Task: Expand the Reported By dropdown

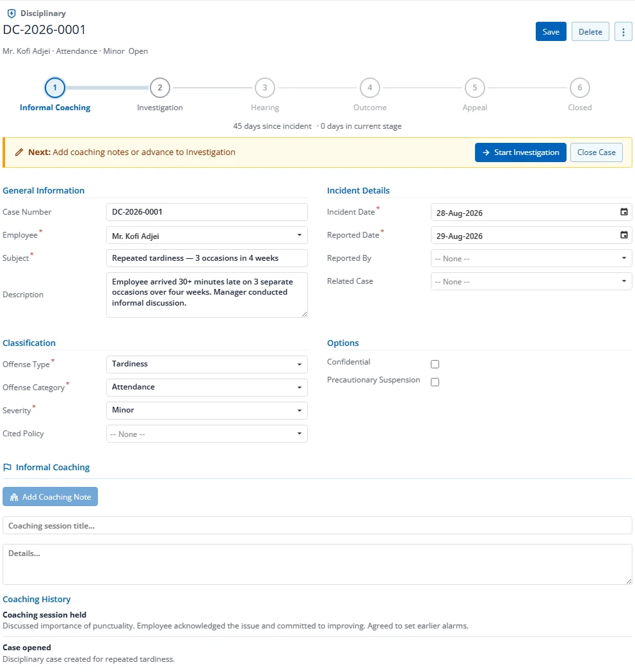Action: [x=531, y=258]
